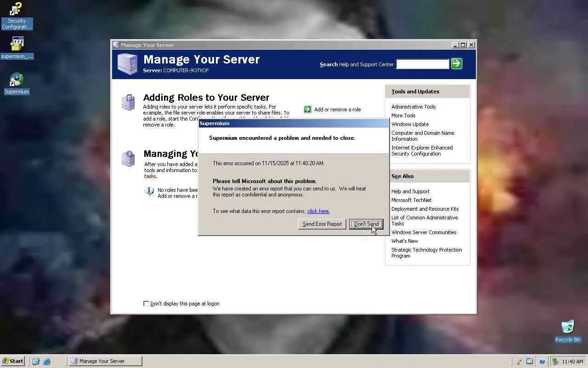Image resolution: width=588 pixels, height=368 pixels.
Task: Click Please tell Microsoft about this problem text
Action: coord(265,181)
